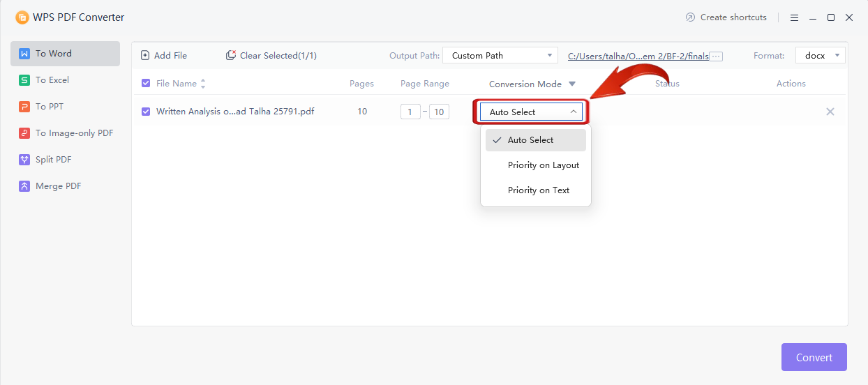Choose Priority on Text option
Image resolution: width=868 pixels, height=385 pixels.
536,190
